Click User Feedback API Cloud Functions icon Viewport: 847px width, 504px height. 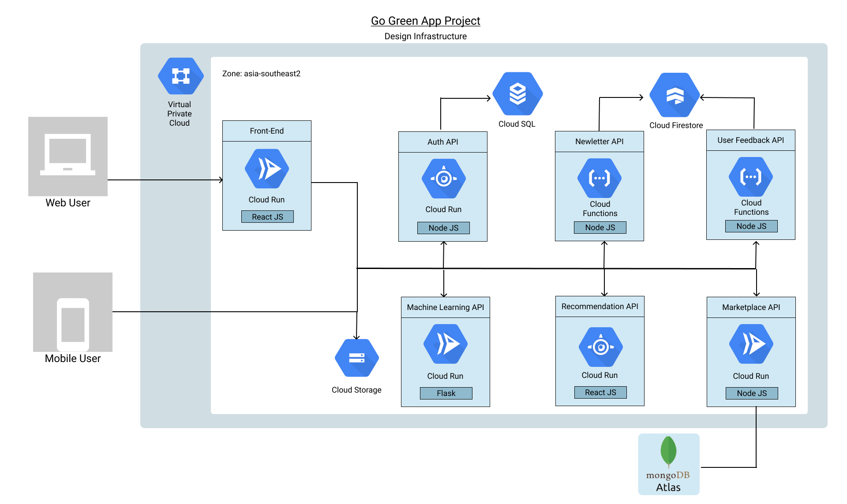click(x=751, y=177)
